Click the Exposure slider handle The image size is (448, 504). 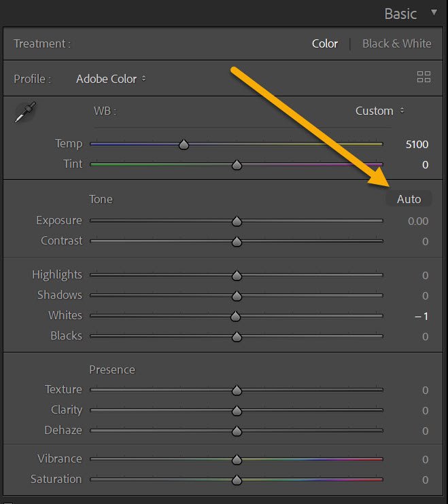pos(237,221)
